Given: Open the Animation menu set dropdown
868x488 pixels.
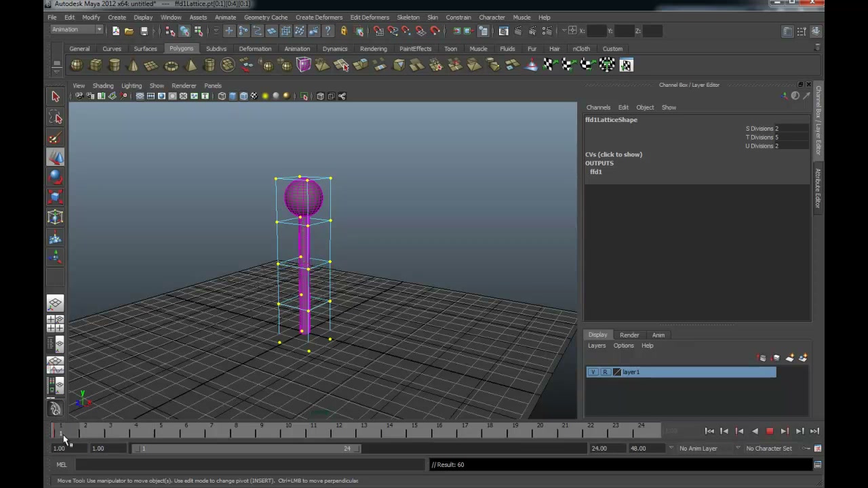Looking at the screenshot, I should (x=77, y=30).
